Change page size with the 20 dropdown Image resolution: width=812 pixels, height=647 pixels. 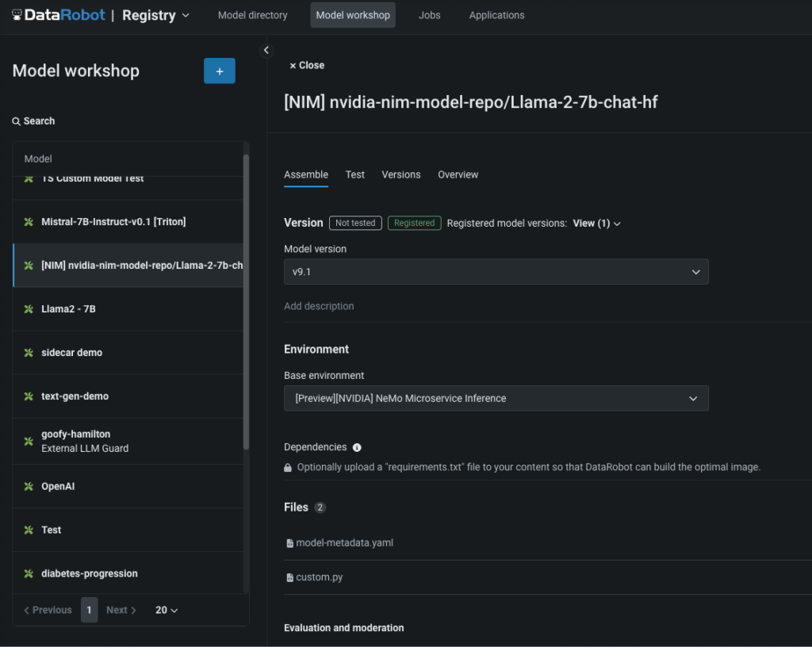(167, 610)
